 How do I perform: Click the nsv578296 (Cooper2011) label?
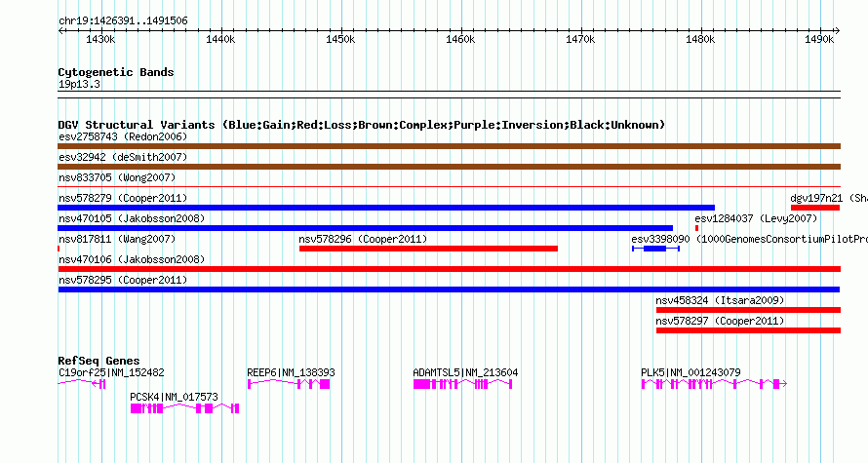point(363,240)
